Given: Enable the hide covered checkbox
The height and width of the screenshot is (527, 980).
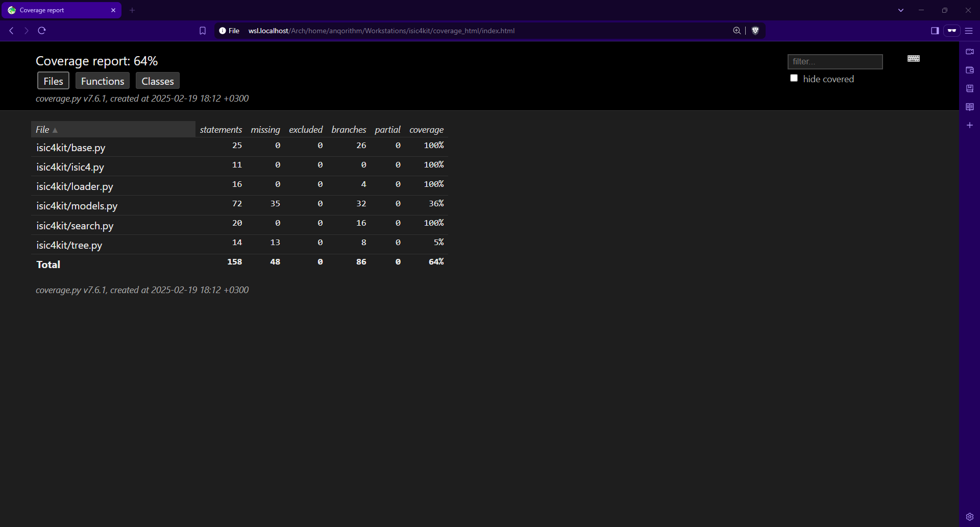Looking at the screenshot, I should tap(794, 78).
